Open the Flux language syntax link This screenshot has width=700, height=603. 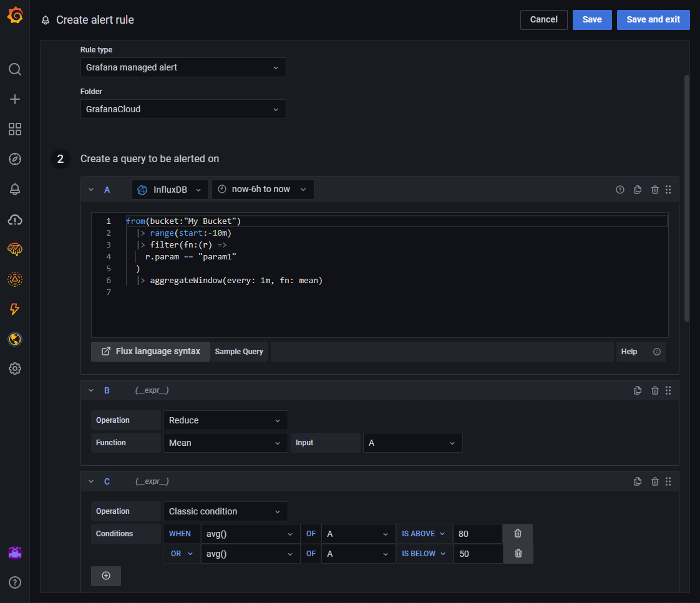(150, 352)
